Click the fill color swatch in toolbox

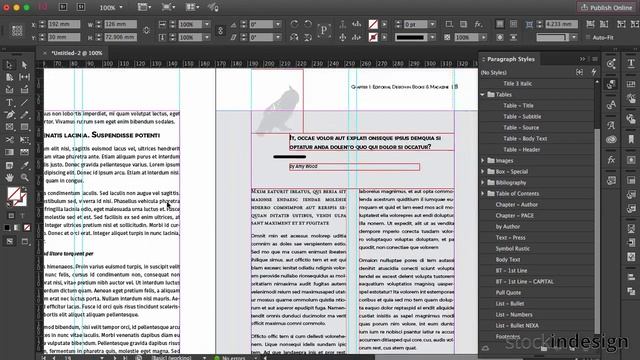pos(13,194)
